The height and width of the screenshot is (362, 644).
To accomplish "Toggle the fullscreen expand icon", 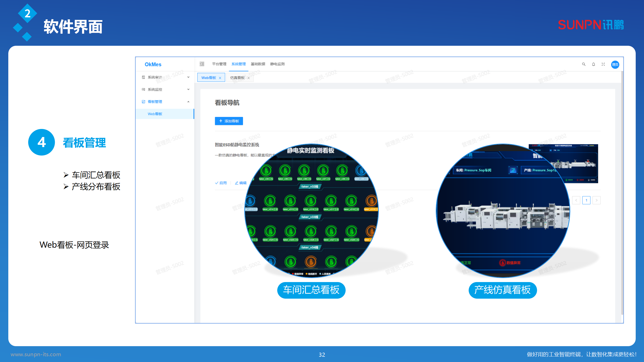I will pos(603,64).
